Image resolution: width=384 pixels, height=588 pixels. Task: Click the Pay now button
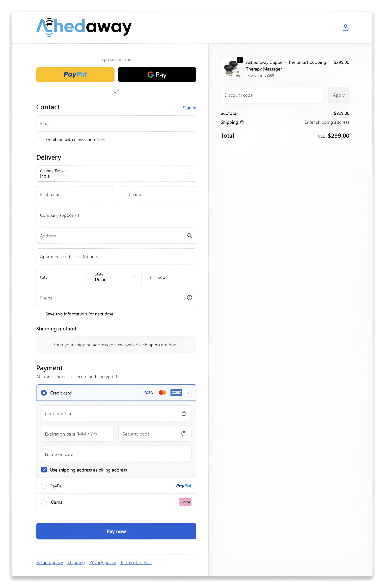click(x=116, y=531)
